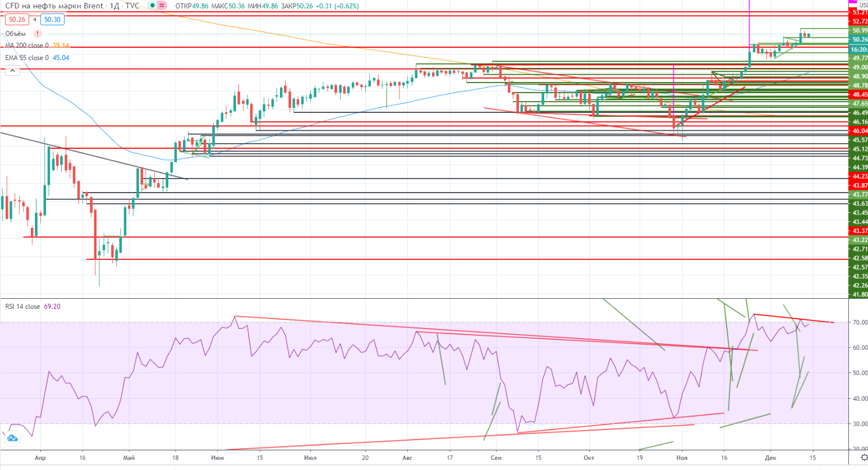The height and width of the screenshot is (470, 868).
Task: Click the blue 50.30 buy price button
Action: click(52, 20)
